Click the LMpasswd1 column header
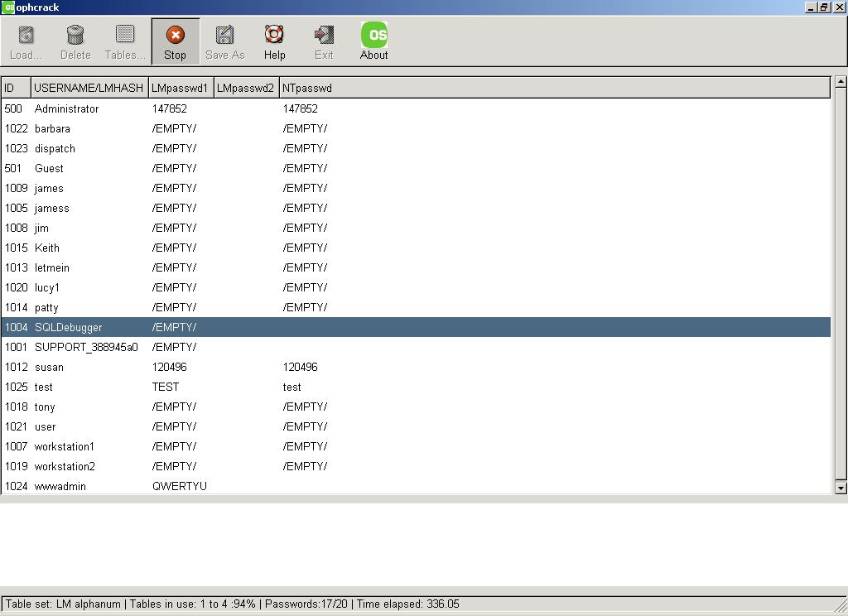The image size is (848, 616). coord(181,88)
